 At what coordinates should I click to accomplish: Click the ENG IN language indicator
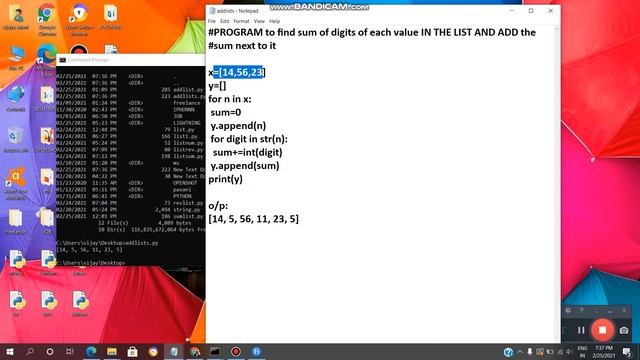[582, 352]
